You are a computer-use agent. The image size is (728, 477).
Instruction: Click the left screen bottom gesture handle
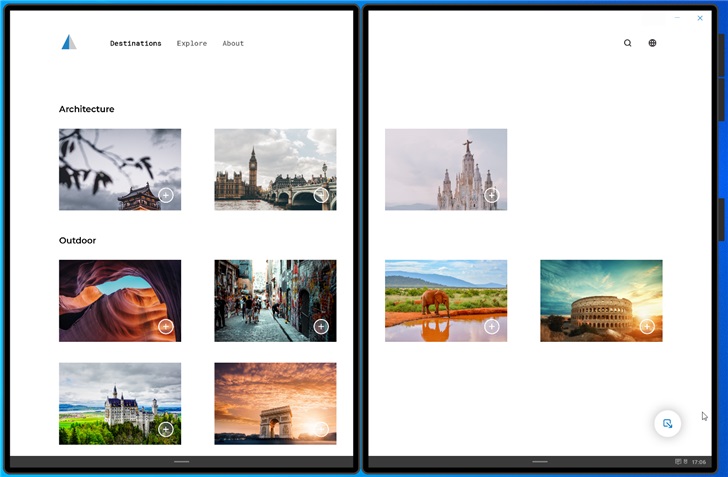181,462
